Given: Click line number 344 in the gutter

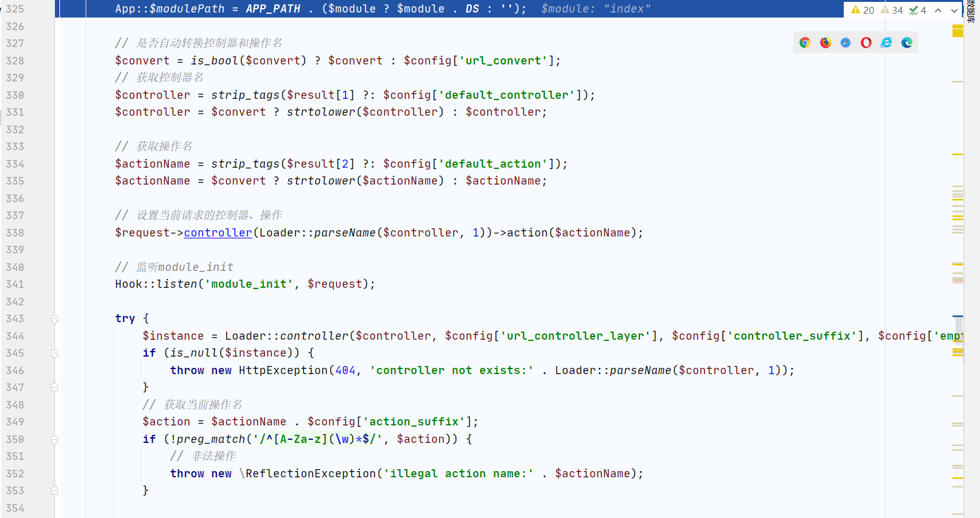Looking at the screenshot, I should tap(15, 336).
